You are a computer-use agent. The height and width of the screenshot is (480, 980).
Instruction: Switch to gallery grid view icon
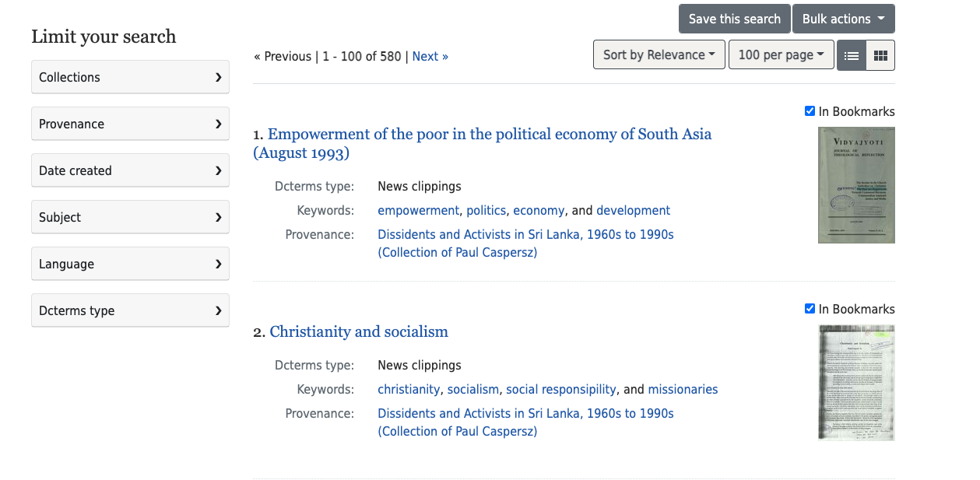click(880, 55)
